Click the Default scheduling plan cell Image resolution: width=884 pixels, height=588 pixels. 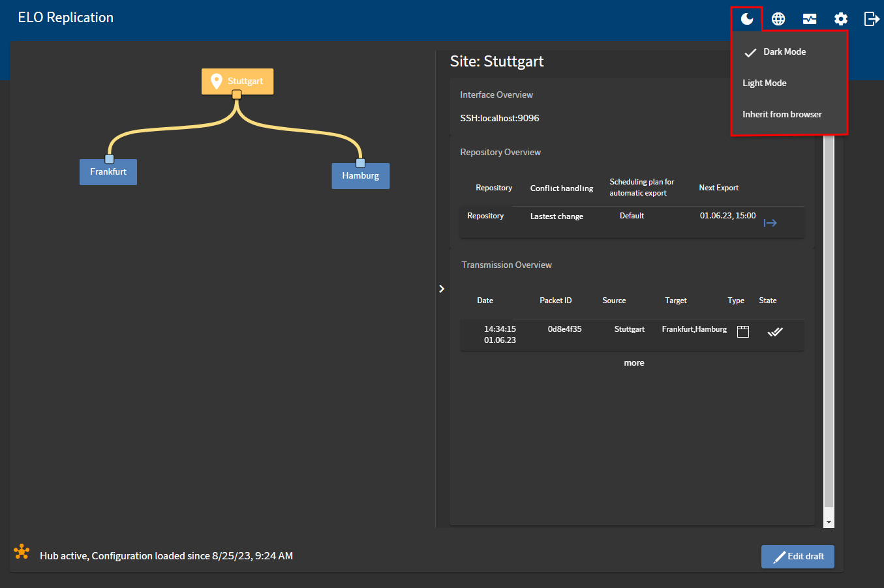pyautogui.click(x=632, y=216)
